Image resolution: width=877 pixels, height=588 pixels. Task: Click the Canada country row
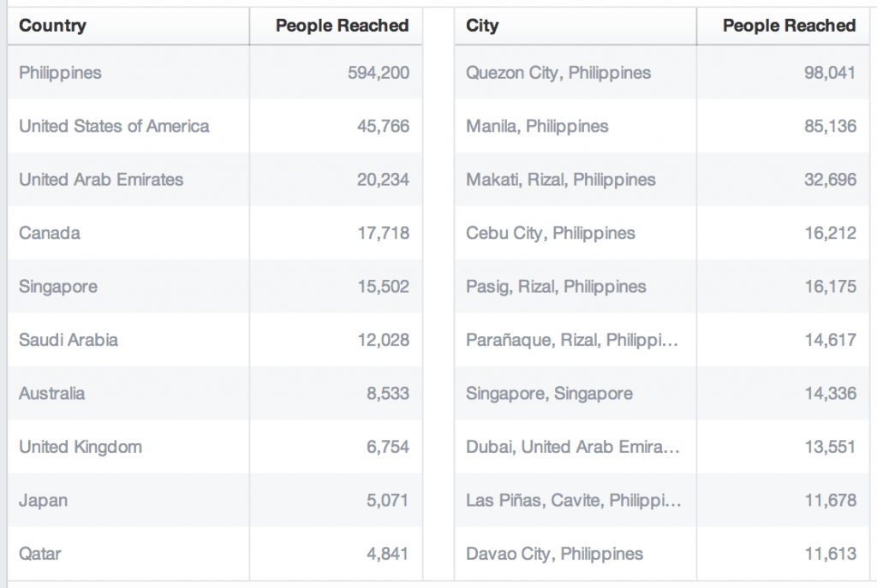tap(50, 233)
